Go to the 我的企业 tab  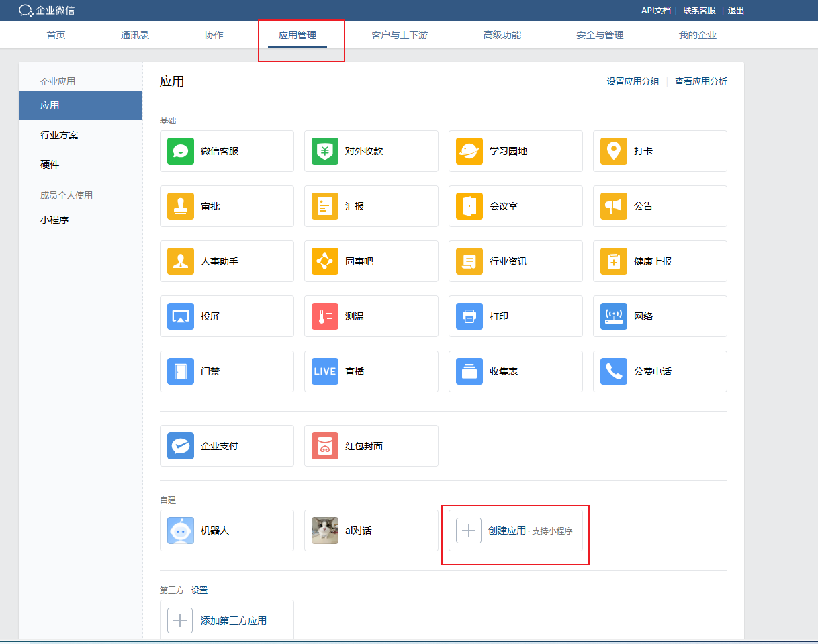tap(697, 35)
